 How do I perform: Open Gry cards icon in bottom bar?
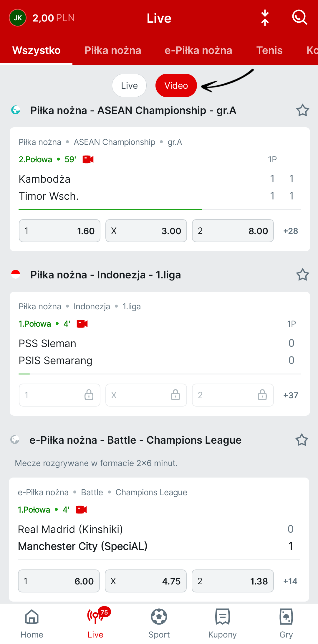tap(286, 623)
